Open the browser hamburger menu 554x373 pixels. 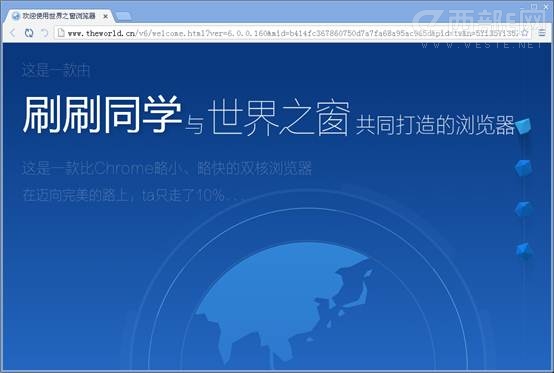pyautogui.click(x=542, y=33)
